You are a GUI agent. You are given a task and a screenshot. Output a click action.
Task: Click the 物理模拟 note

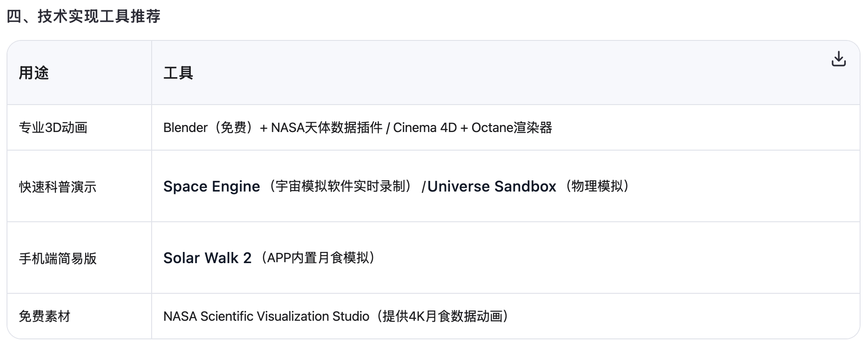597,186
